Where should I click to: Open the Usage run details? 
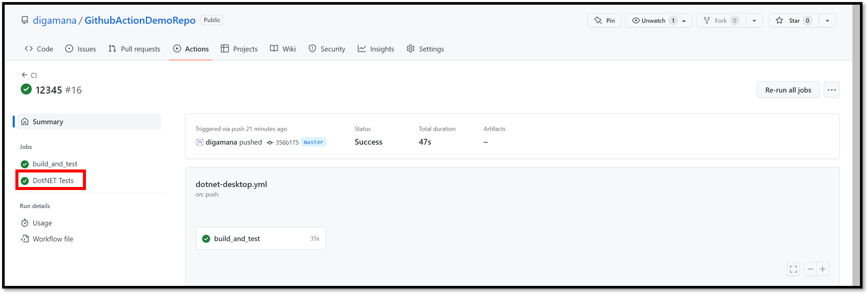pyautogui.click(x=42, y=223)
